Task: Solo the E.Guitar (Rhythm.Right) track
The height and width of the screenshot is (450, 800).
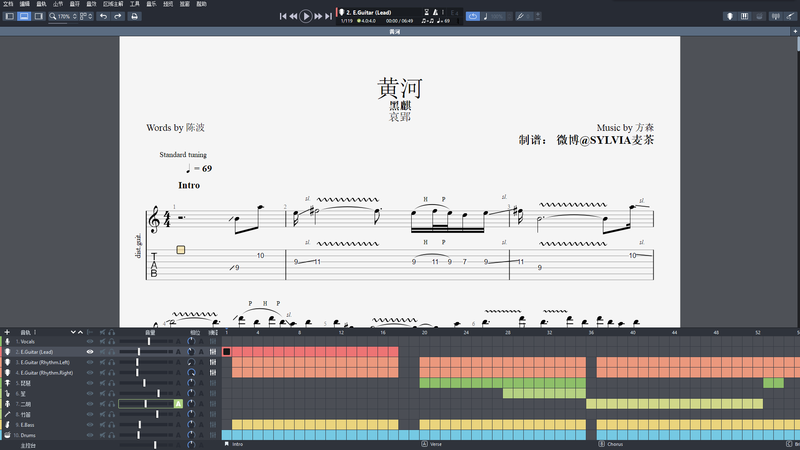Action: tap(111, 372)
